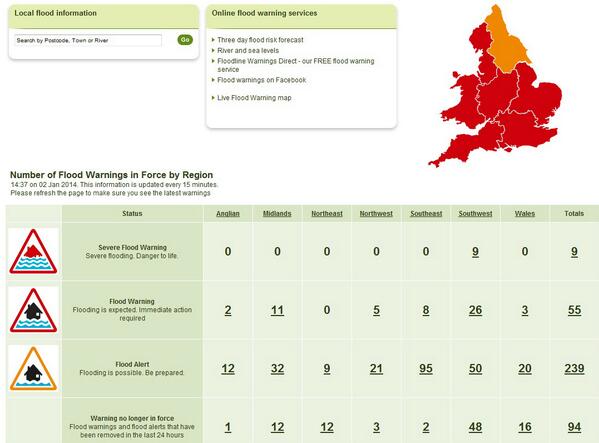599x443 pixels.
Task: Open Anglian flood warnings count 2
Action: coord(228,310)
